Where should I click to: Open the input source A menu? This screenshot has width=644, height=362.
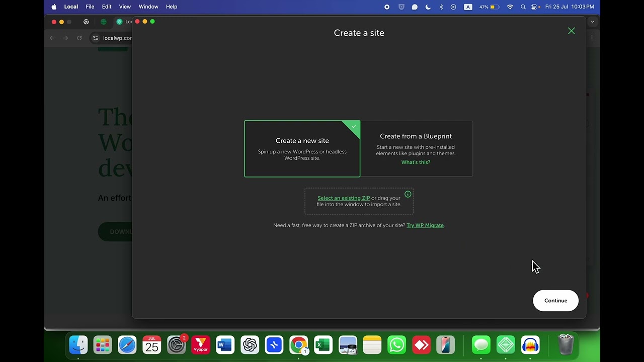pos(468,7)
